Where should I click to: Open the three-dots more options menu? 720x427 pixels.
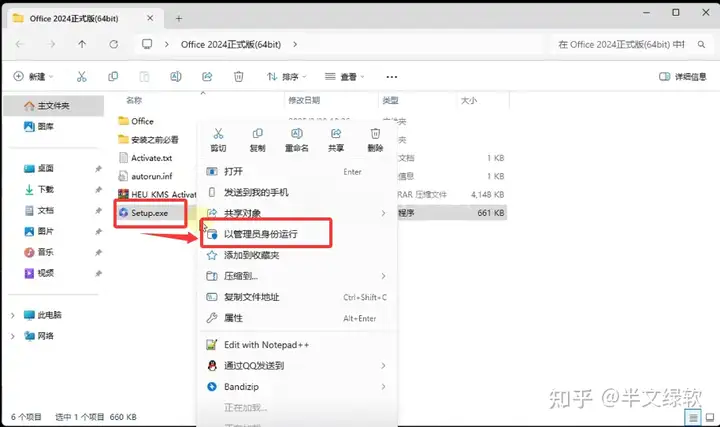392,77
